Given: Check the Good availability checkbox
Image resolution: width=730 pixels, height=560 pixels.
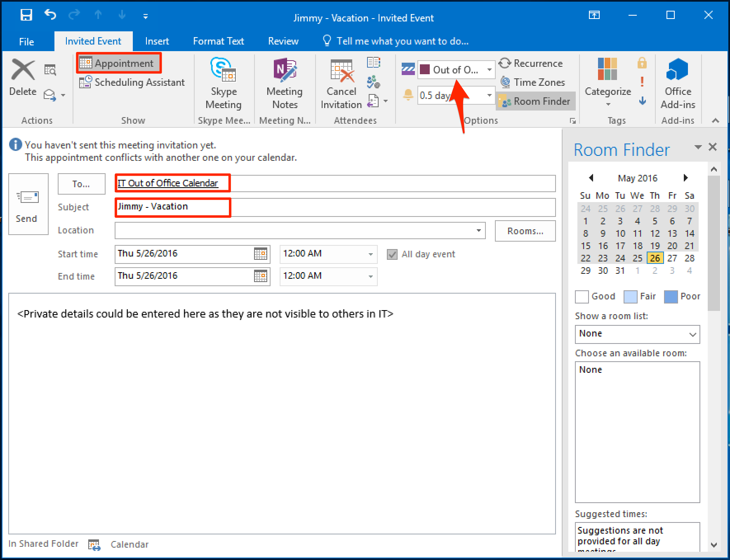Looking at the screenshot, I should [582, 296].
